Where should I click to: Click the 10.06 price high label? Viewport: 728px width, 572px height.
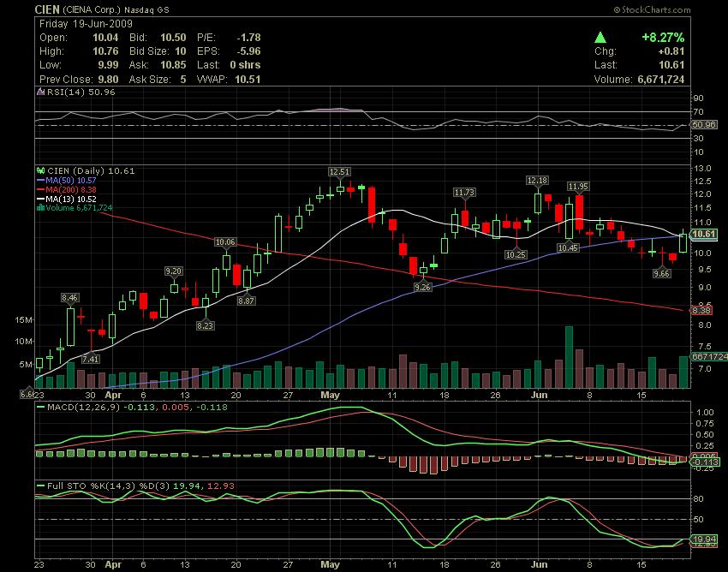225,241
